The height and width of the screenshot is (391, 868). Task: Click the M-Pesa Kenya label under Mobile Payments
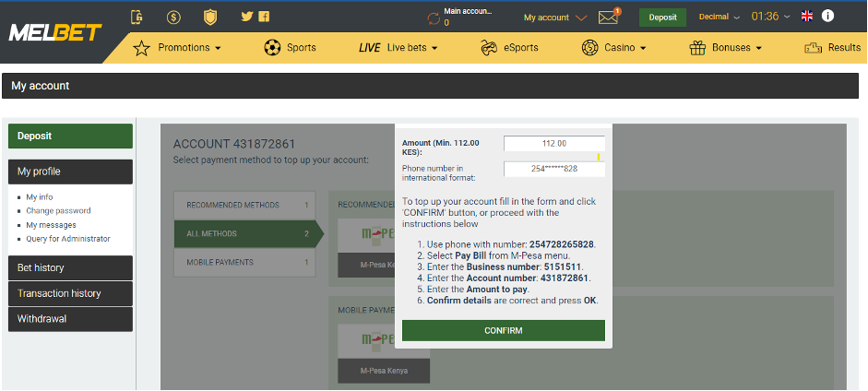click(384, 371)
